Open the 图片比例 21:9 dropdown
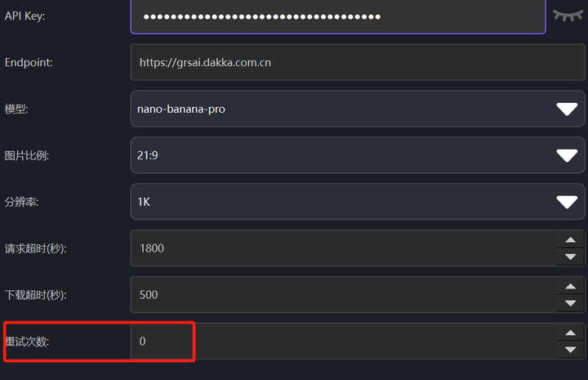Screen dimensions: 588x380 click(x=358, y=155)
